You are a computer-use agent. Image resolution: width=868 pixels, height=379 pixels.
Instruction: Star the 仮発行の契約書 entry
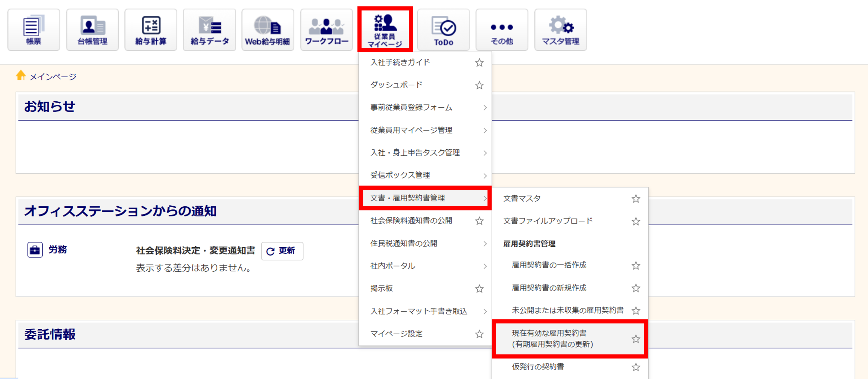point(636,367)
